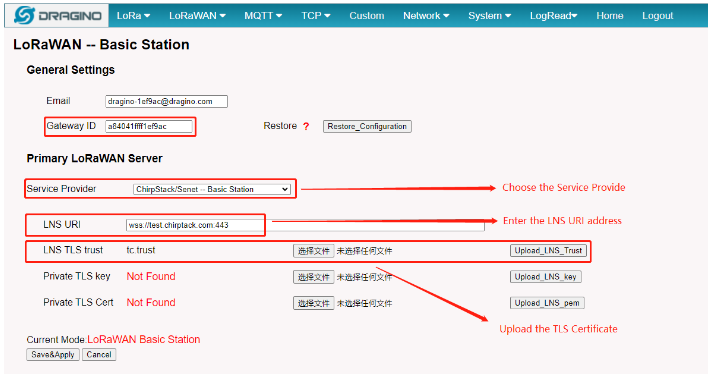The height and width of the screenshot is (380, 712).
Task: Choose file for LNS TLS trust
Action: (x=313, y=251)
